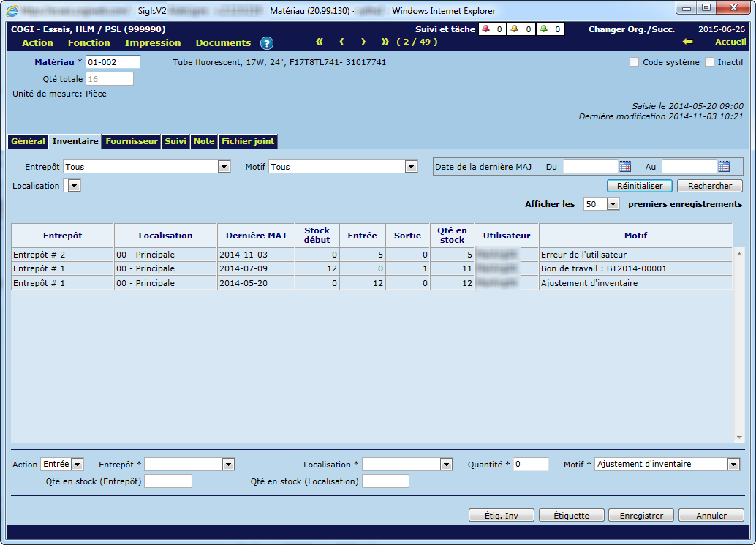Enable the Code système checkbox
The height and width of the screenshot is (545, 756).
(635, 62)
